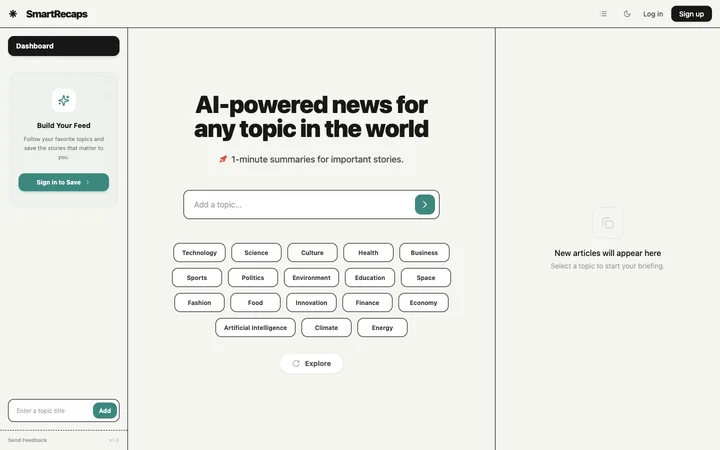Select the Sports topic chip
Screen dimensions: 720x450
(x=197, y=278)
